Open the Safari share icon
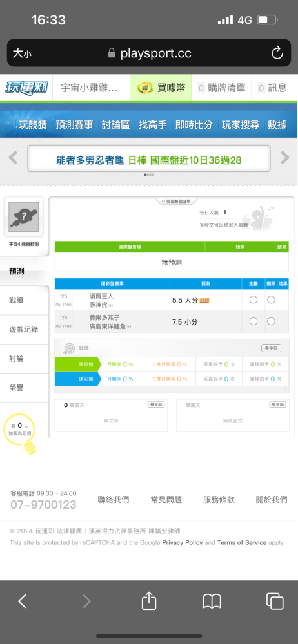This screenshot has width=298, height=644. tap(149, 601)
